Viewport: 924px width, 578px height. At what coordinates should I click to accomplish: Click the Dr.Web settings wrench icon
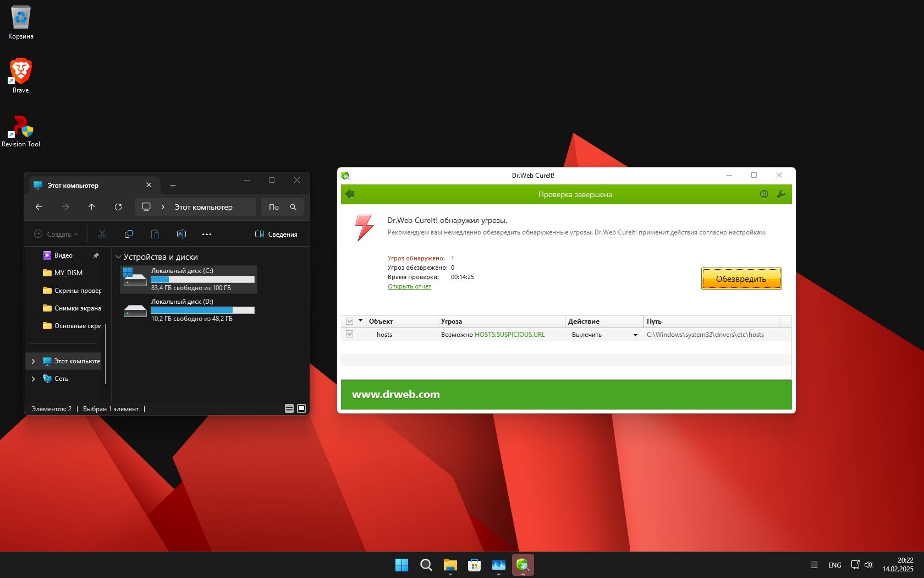click(x=780, y=194)
